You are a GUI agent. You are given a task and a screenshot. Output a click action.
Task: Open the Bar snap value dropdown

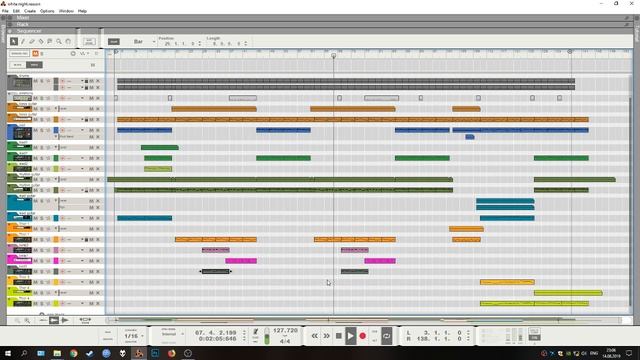pos(154,42)
